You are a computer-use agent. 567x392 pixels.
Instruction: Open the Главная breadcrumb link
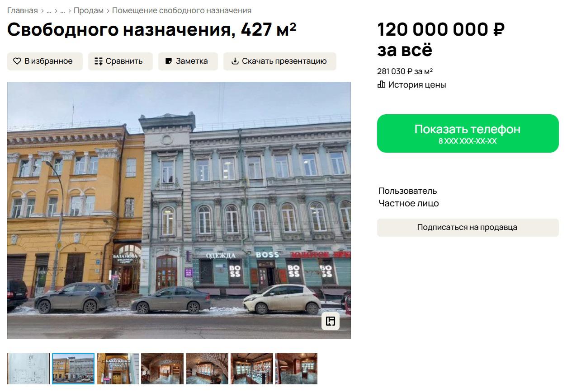(23, 10)
